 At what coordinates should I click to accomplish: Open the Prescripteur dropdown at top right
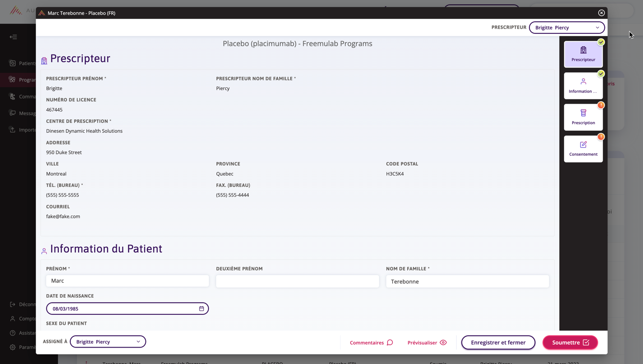point(566,28)
